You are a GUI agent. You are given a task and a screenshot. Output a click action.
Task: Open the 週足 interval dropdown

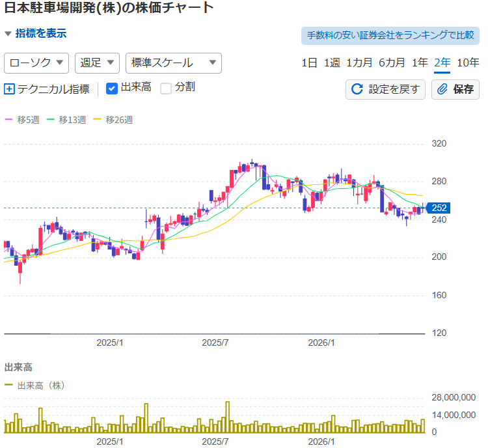click(x=97, y=63)
